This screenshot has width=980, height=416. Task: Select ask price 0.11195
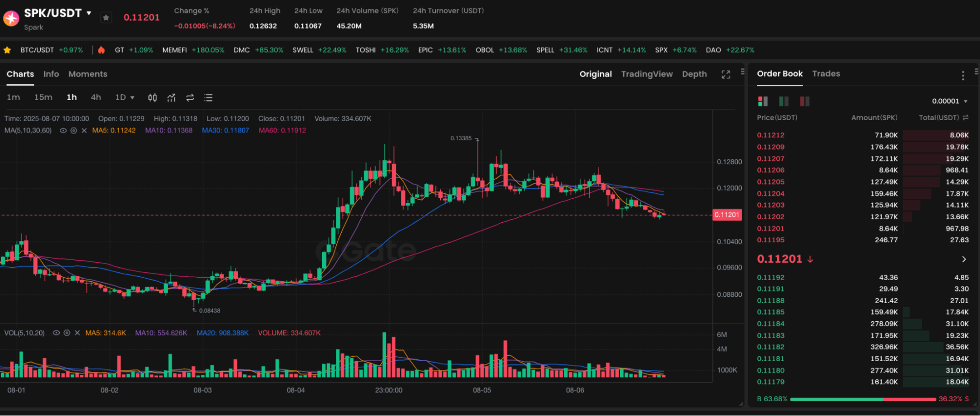pos(770,240)
